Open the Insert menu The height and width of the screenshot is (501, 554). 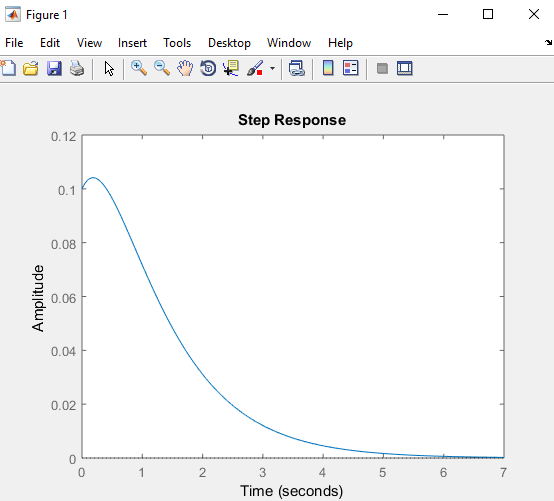coord(132,43)
